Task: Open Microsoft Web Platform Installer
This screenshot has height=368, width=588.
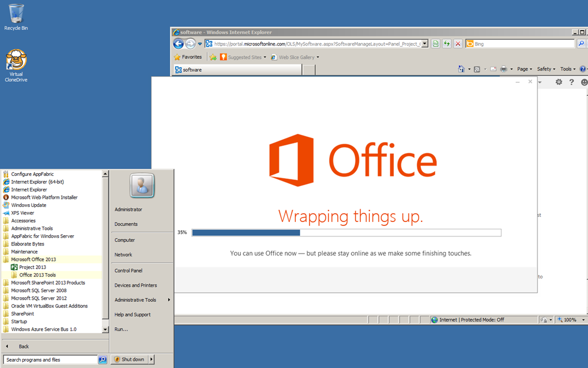Action: point(40,197)
